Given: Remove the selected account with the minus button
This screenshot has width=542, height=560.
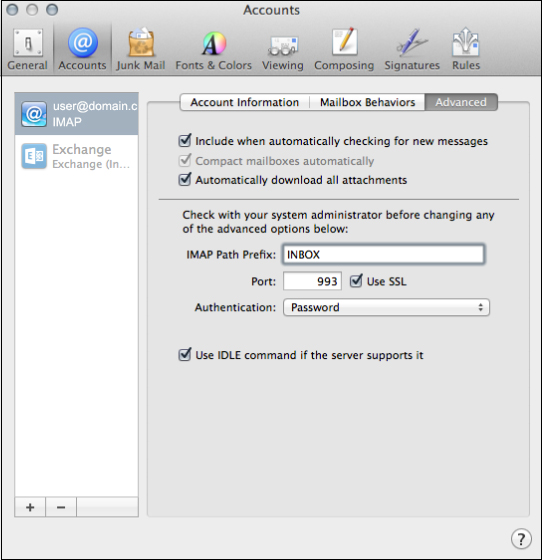Looking at the screenshot, I should point(61,507).
